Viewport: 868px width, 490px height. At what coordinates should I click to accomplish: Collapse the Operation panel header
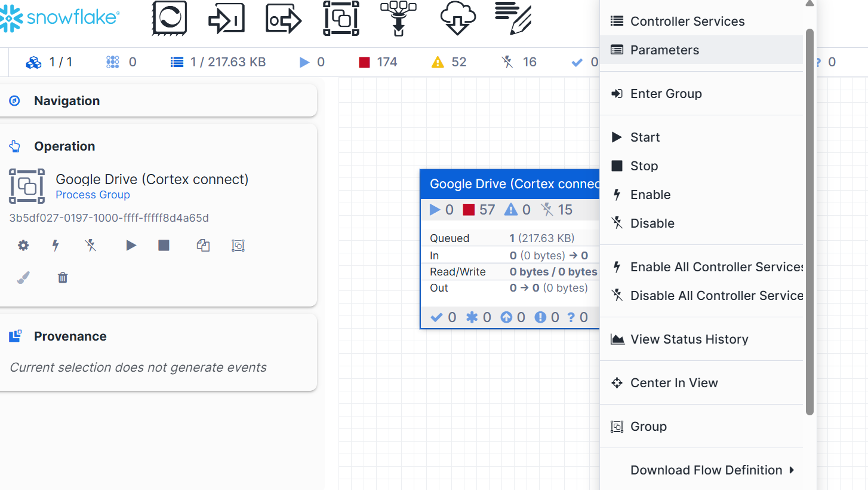coord(158,146)
